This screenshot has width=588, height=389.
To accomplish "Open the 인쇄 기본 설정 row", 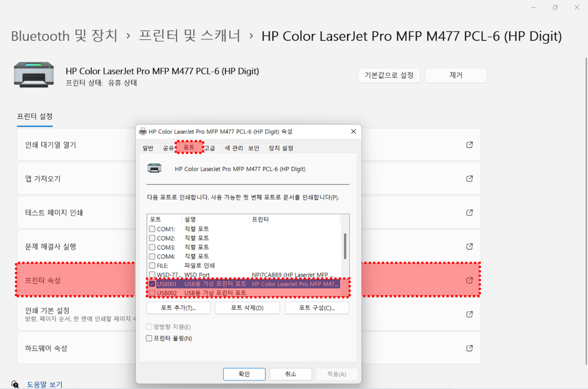I will 249,314.
